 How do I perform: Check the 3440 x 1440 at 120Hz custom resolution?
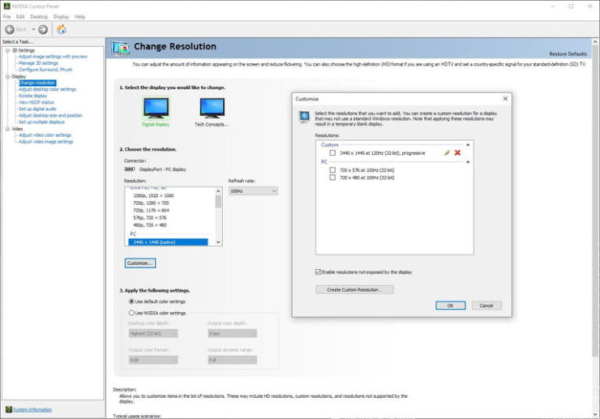click(333, 153)
